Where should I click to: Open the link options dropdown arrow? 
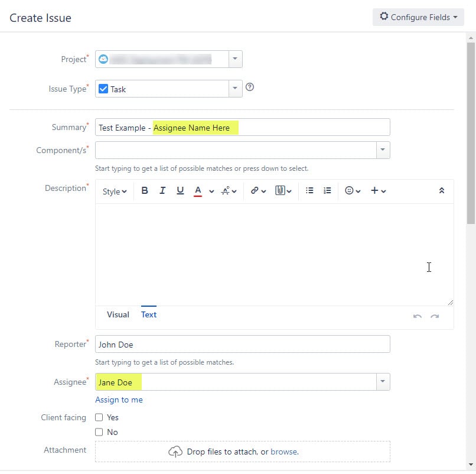(263, 191)
